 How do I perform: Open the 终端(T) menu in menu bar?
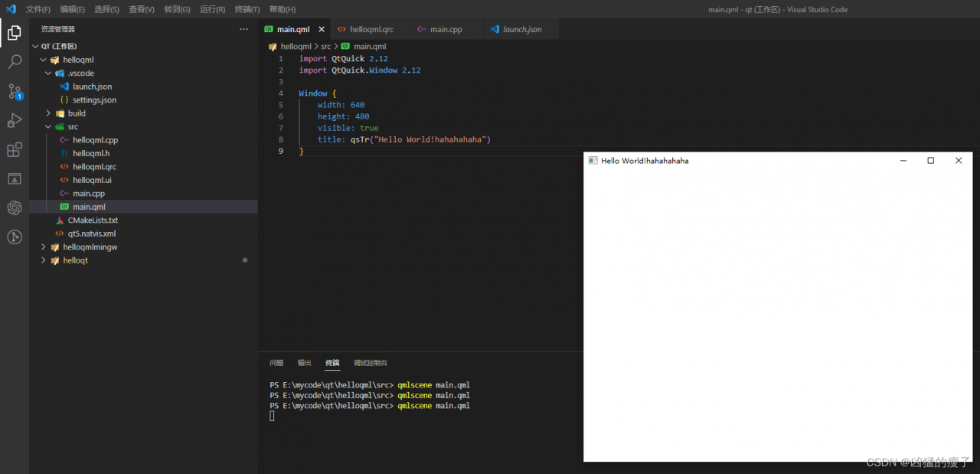(247, 9)
